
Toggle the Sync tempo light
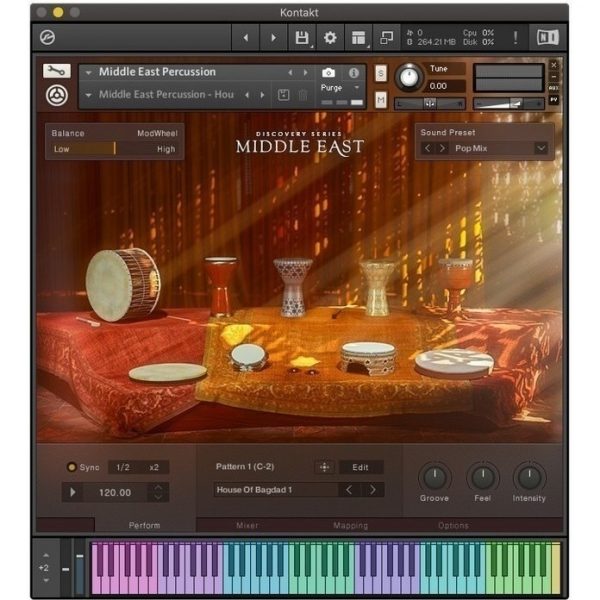[x=71, y=467]
